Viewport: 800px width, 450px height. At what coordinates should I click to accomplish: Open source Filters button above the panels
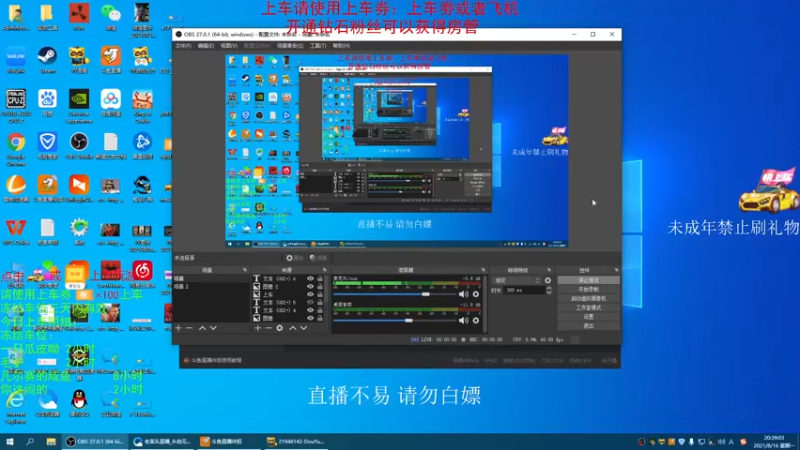pos(318,258)
